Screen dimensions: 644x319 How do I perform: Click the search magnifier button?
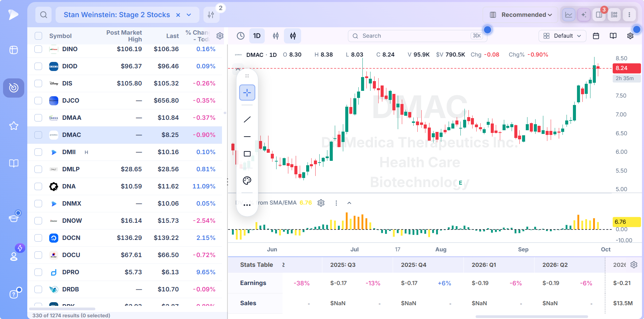(43, 15)
